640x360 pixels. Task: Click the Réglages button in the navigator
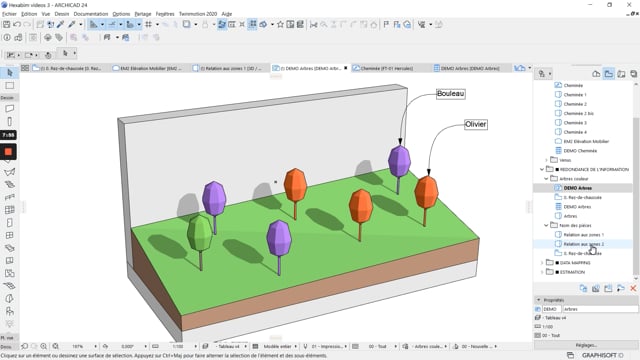click(x=586, y=345)
